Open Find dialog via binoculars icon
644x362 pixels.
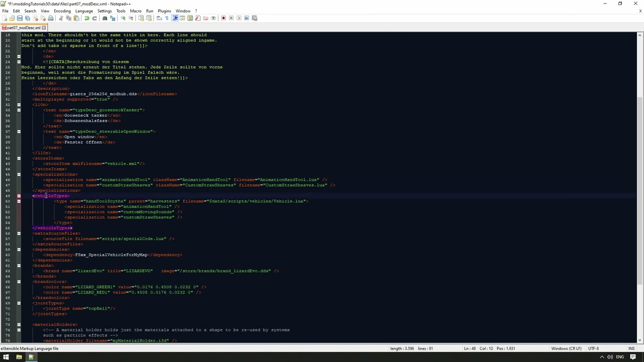pos(105,18)
